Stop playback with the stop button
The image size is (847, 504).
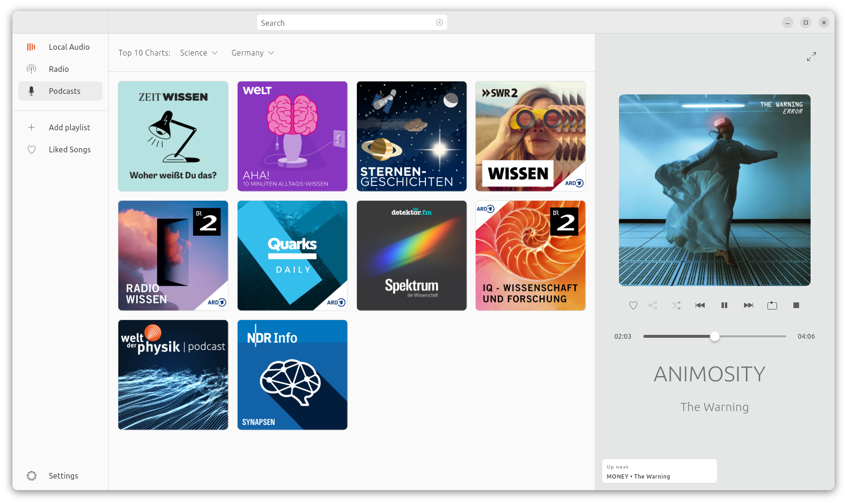pyautogui.click(x=796, y=305)
